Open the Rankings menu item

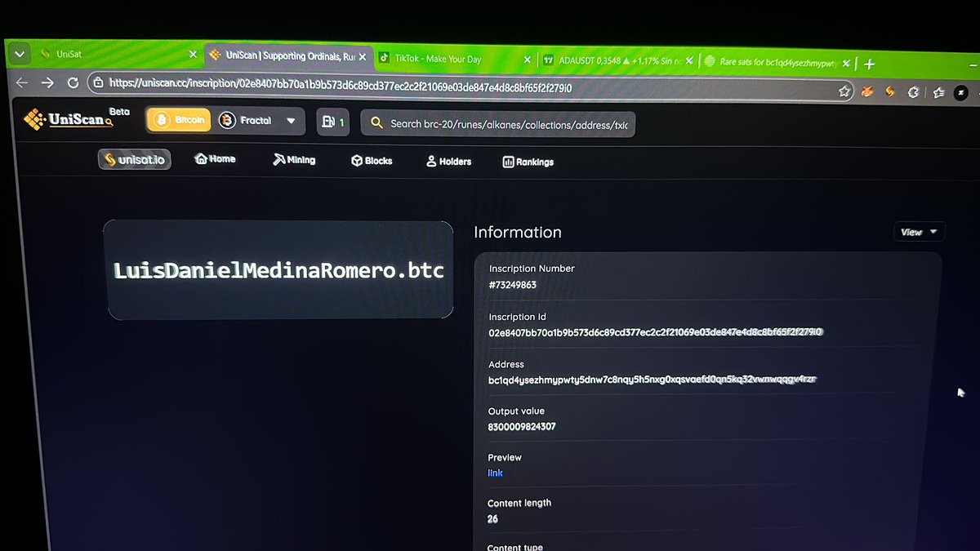tap(528, 162)
